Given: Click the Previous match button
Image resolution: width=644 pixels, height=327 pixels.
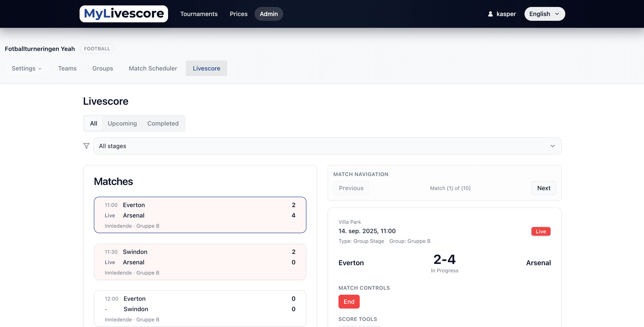Looking at the screenshot, I should [351, 188].
